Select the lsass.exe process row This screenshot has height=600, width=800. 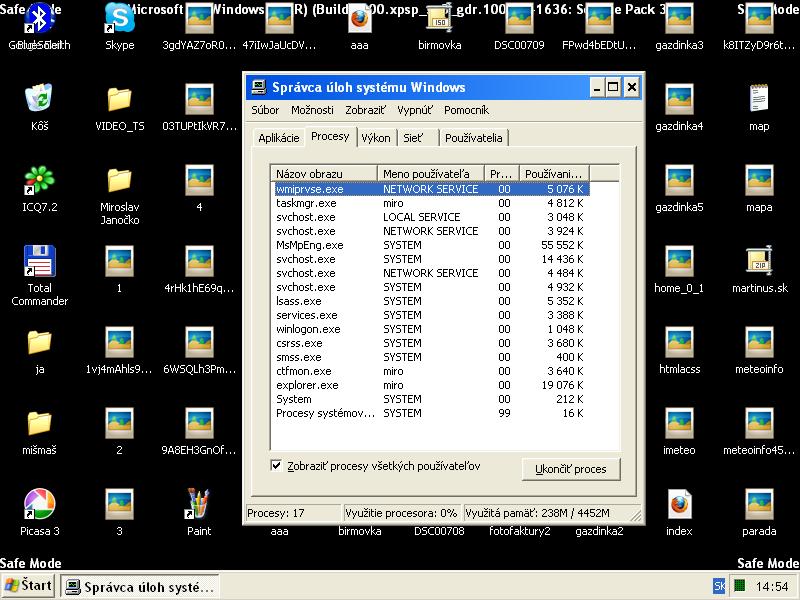[431, 301]
